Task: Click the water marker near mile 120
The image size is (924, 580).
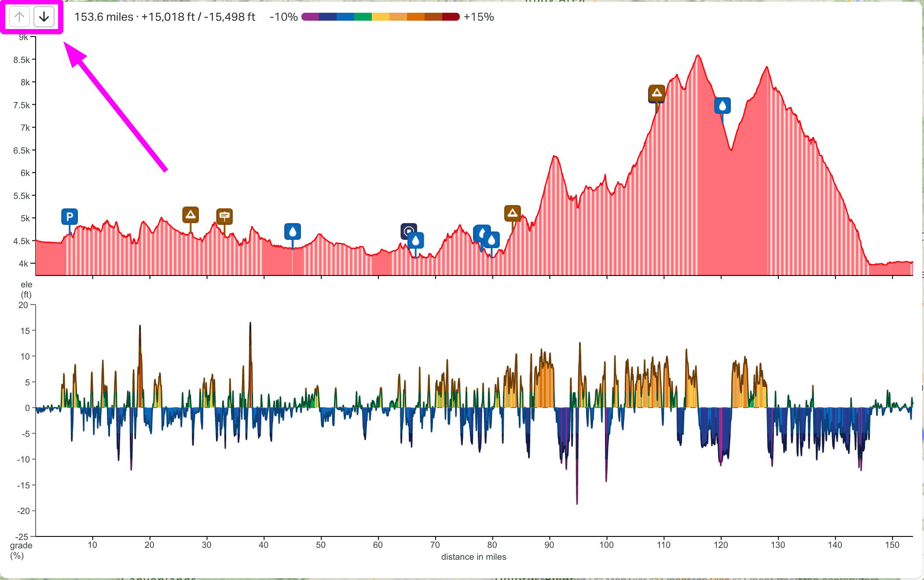Action: (722, 106)
